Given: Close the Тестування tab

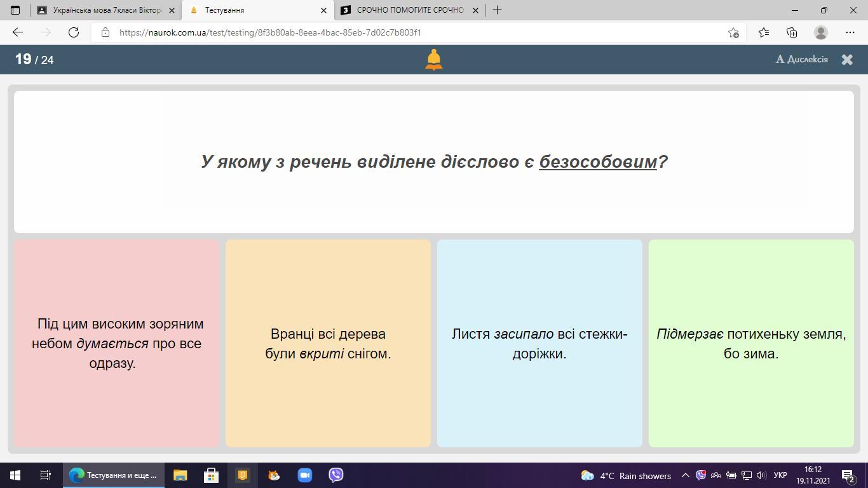Looking at the screenshot, I should tap(323, 10).
